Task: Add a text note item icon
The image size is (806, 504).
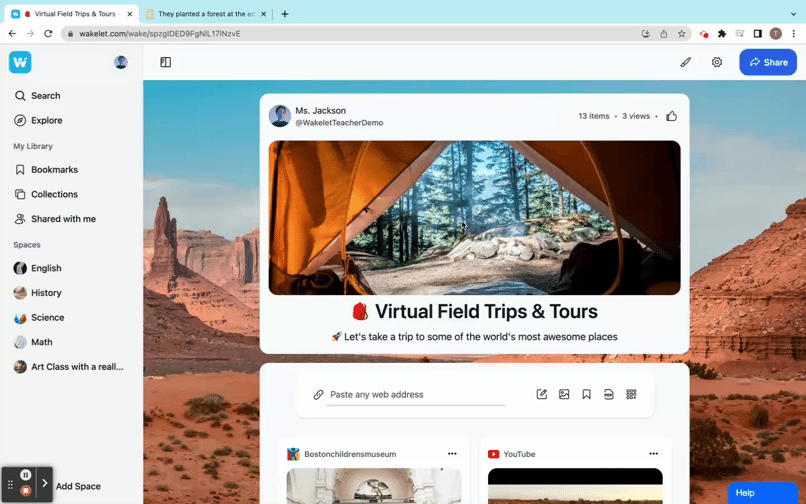Action: (542, 394)
